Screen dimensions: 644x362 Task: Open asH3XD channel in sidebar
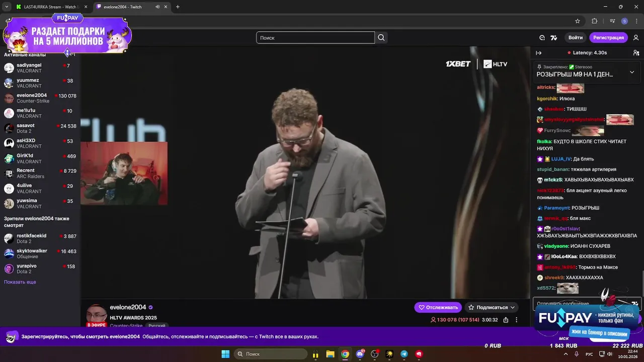point(40,143)
